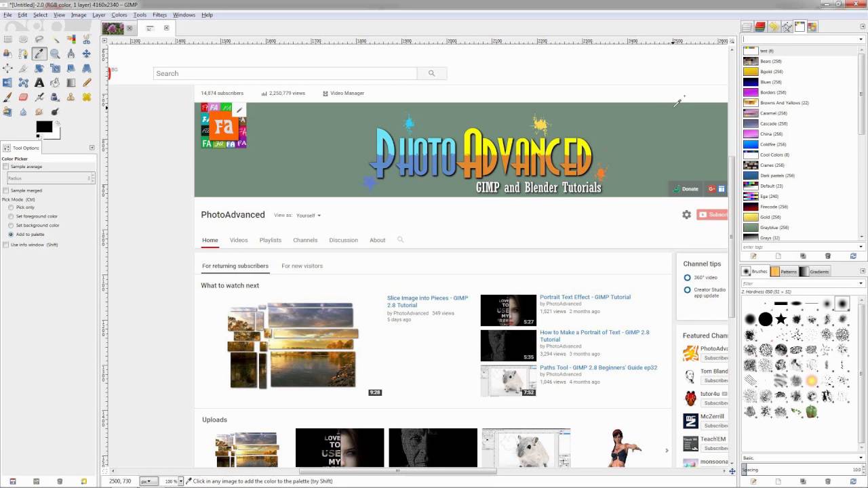
Task: Select the Airbrush tool
Action: 39,97
